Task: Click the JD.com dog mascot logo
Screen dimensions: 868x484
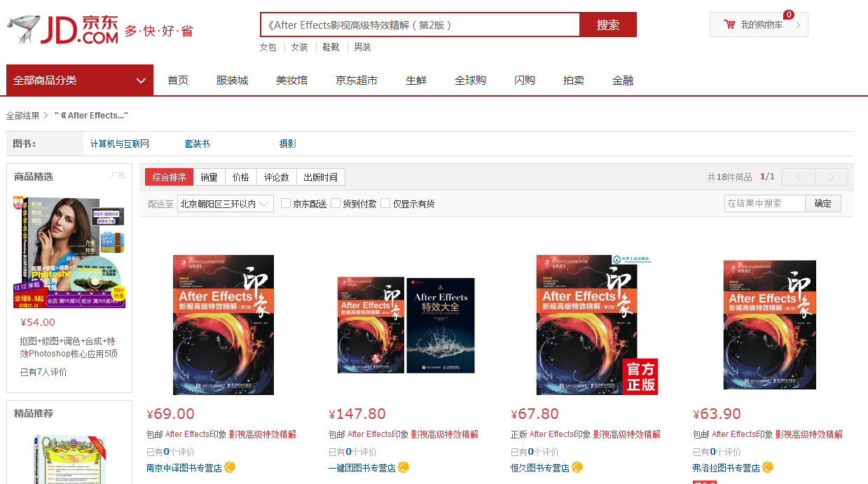Action: (x=22, y=29)
